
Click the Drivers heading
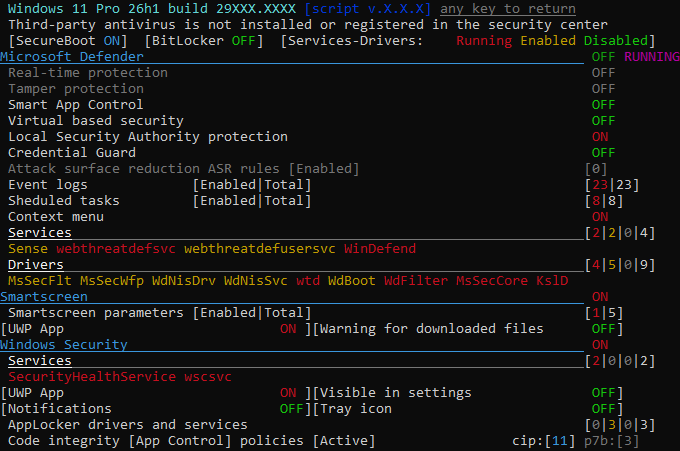[36, 265]
